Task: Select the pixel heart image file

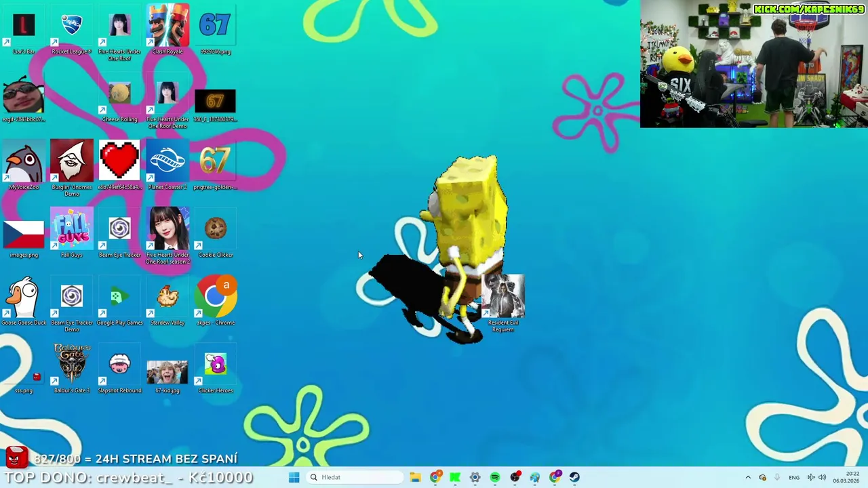Action: click(119, 166)
